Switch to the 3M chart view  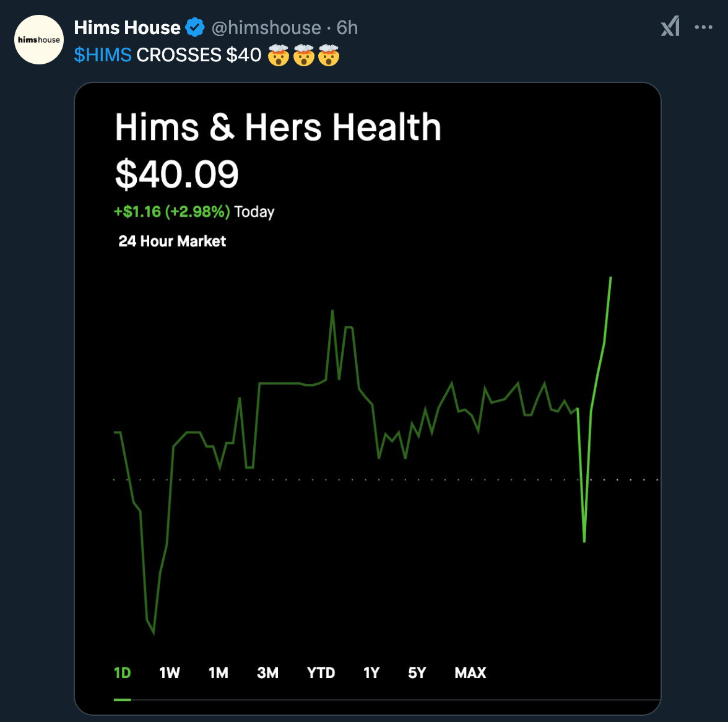pyautogui.click(x=267, y=673)
